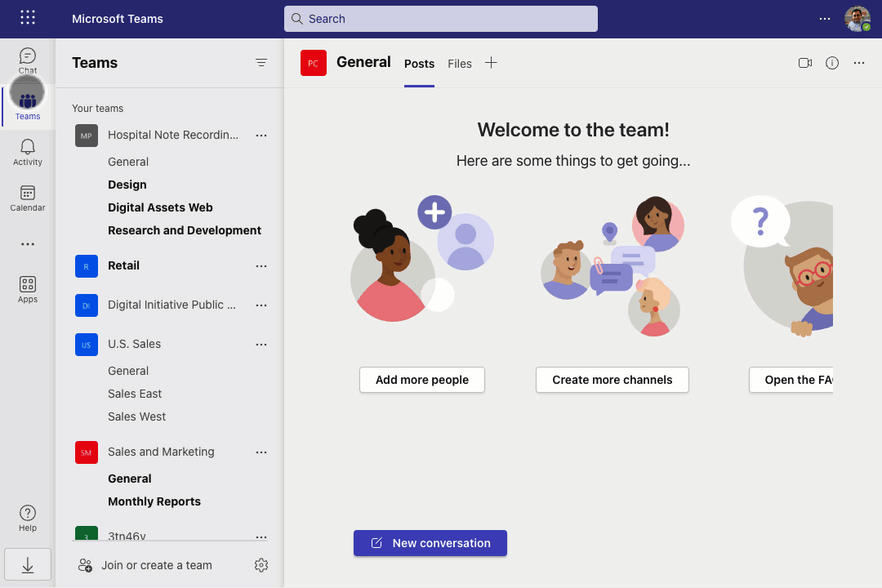Open more options for the General channel

click(x=859, y=63)
